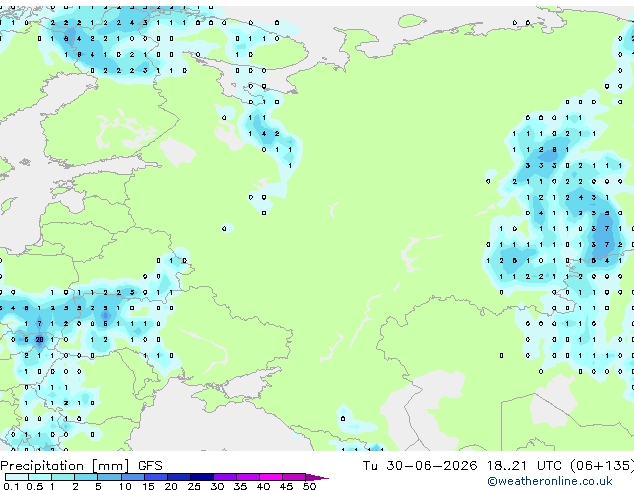Click the 25–30 mm legend color swatch

(202, 477)
